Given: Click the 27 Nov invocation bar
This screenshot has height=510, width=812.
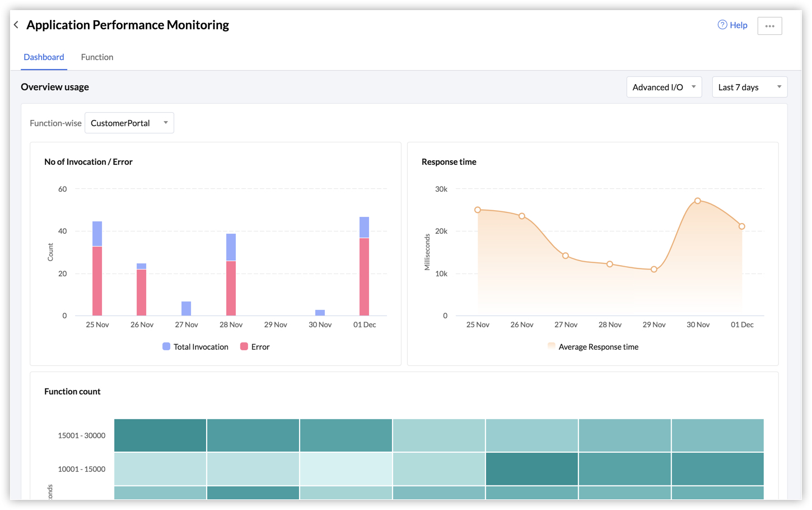Looking at the screenshot, I should [x=186, y=308].
